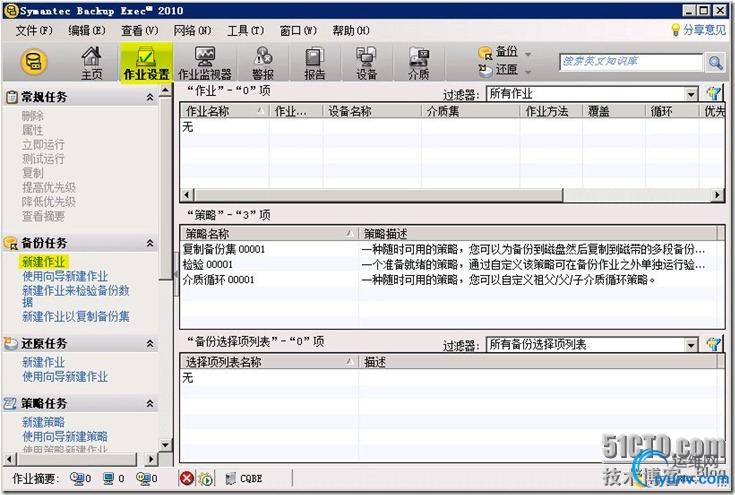Open the 备份 dropdown arrow in toolbar
The width and height of the screenshot is (735, 495).
click(x=528, y=54)
